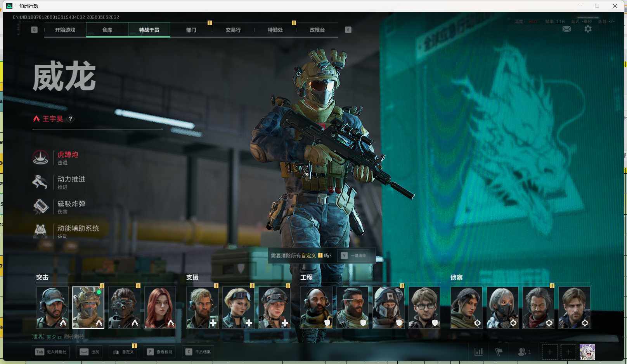Viewport: 627px width, 364px height.
Task: Select assault operator wearing cap with beard
Action: click(53, 307)
